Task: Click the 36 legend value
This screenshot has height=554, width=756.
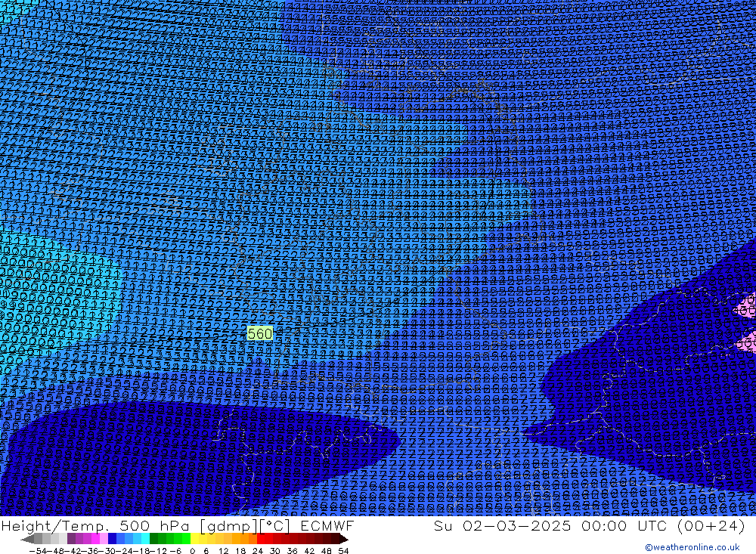Action: point(292,551)
